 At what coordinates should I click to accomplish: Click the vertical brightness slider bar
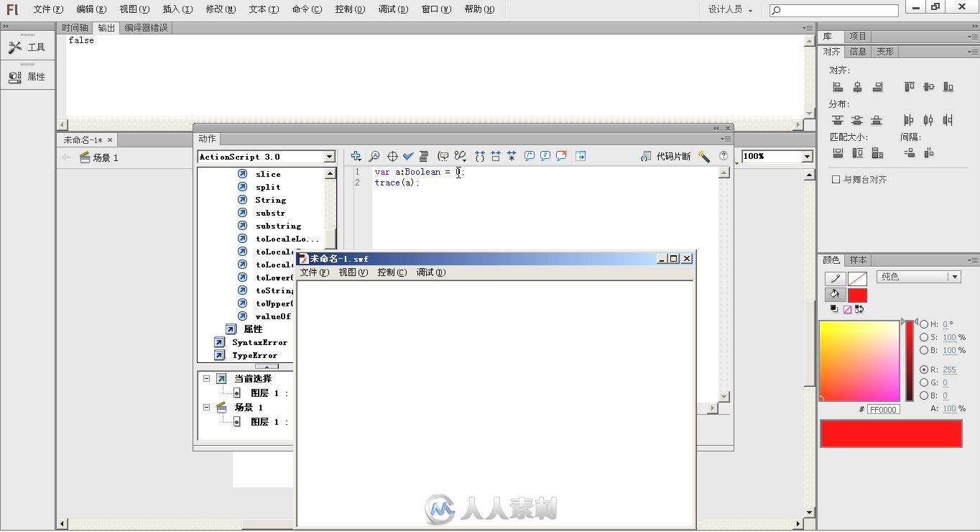pos(910,361)
